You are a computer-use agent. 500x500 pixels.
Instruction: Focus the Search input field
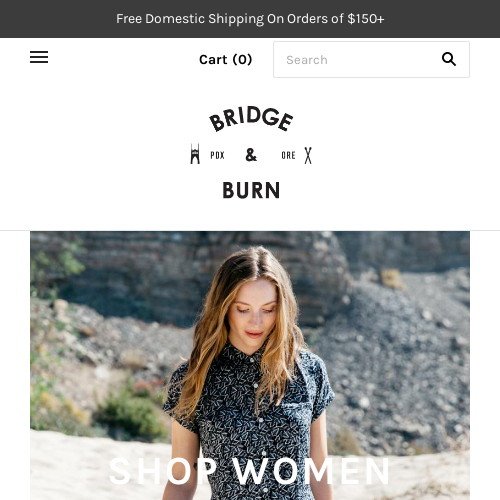point(371,60)
